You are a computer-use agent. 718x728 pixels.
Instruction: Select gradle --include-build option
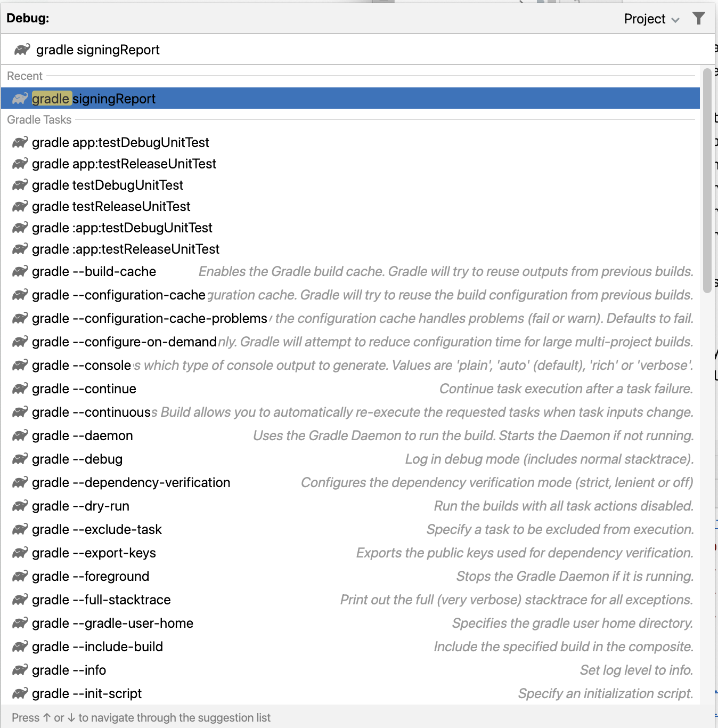pyautogui.click(x=350, y=646)
